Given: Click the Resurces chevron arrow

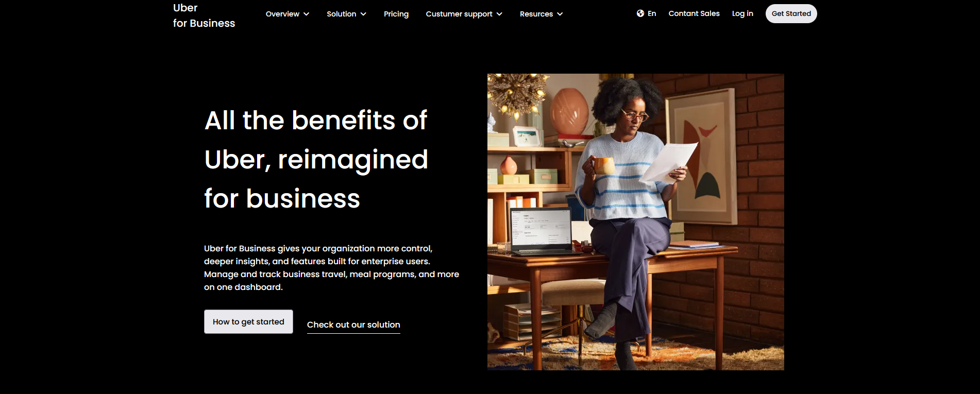Looking at the screenshot, I should [560, 14].
